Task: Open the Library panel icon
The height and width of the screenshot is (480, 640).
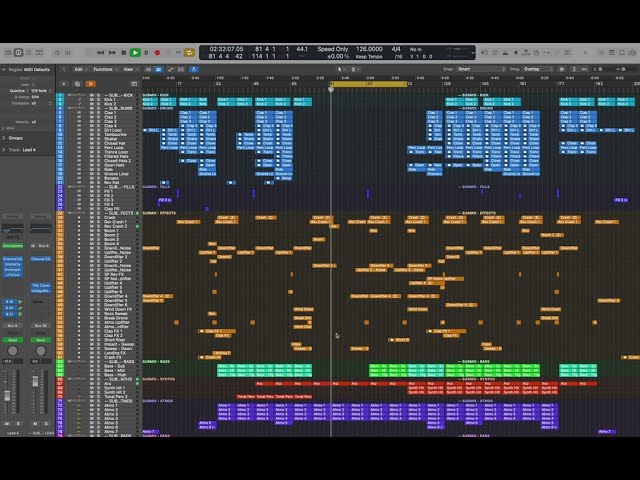Action: 8,53
